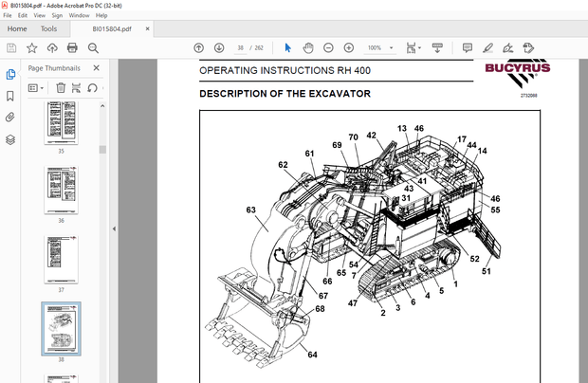The image size is (588, 383).
Task: Select page 36 thumbnail
Action: [x=61, y=190]
